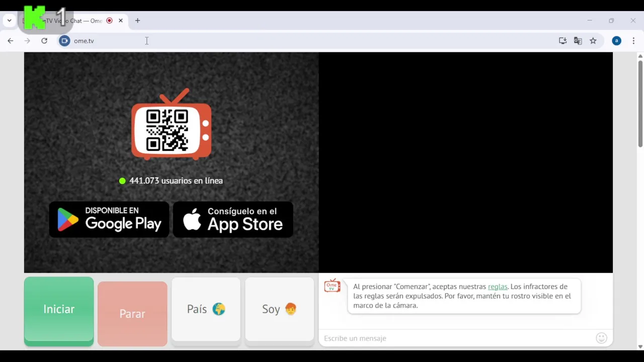Click the reglas link in the message

point(498,287)
